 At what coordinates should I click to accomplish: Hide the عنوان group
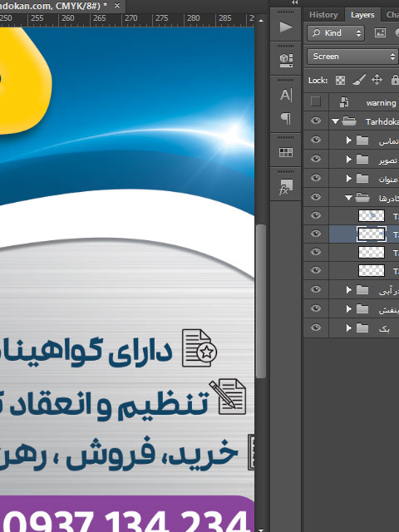point(316,178)
